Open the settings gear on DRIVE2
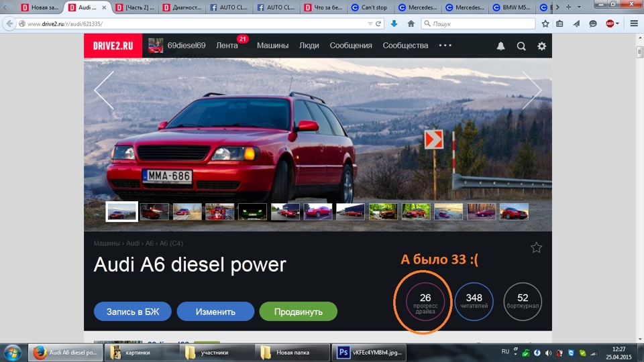The image size is (644, 362). click(542, 46)
